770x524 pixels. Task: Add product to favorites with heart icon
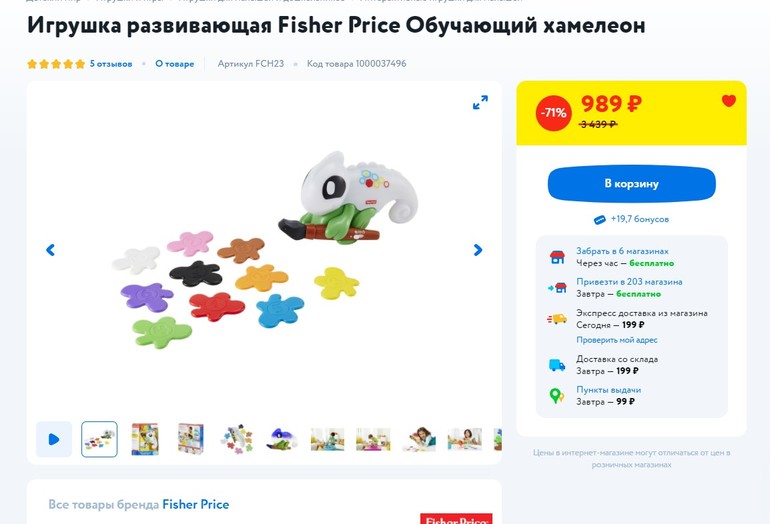[728, 101]
